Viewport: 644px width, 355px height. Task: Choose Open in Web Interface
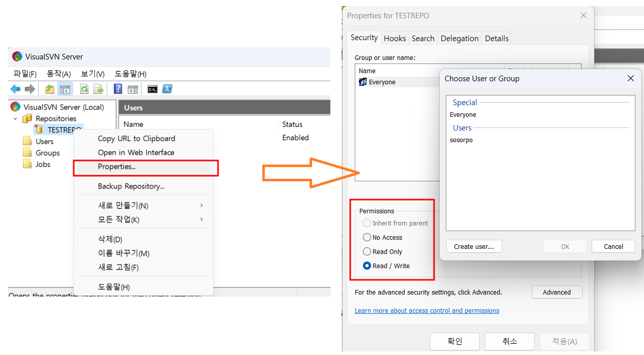pos(136,152)
